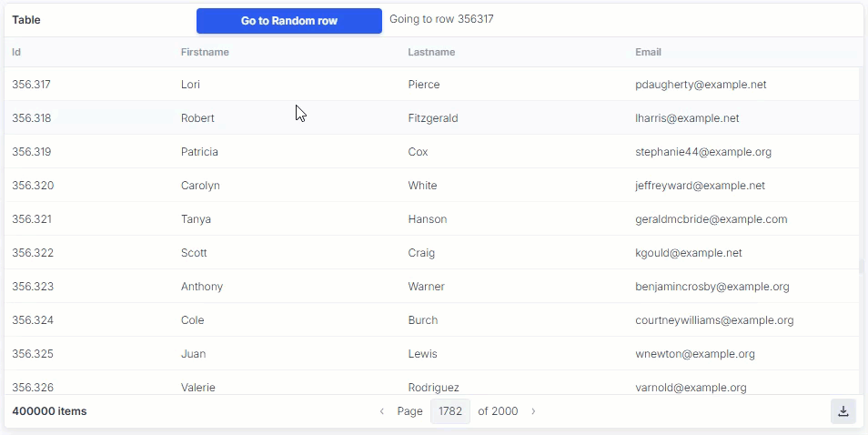This screenshot has width=868, height=435.
Task: Click firstname Robert
Action: [x=197, y=118]
